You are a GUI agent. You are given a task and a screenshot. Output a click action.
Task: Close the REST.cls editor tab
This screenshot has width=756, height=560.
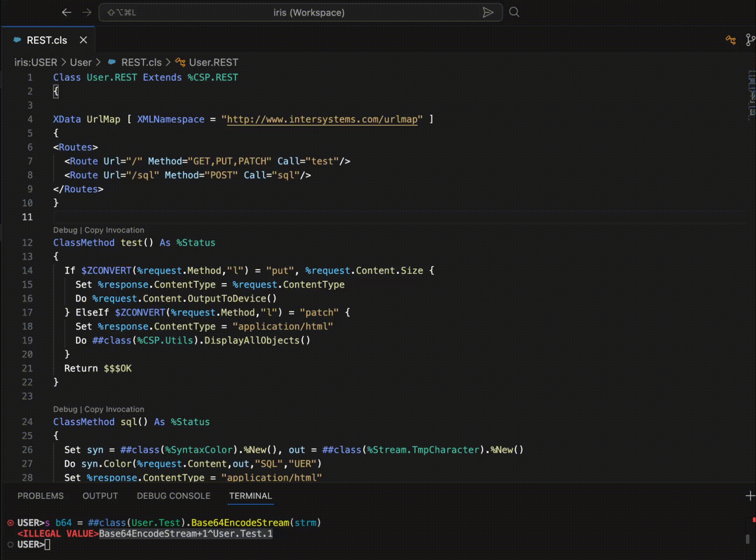coord(83,40)
